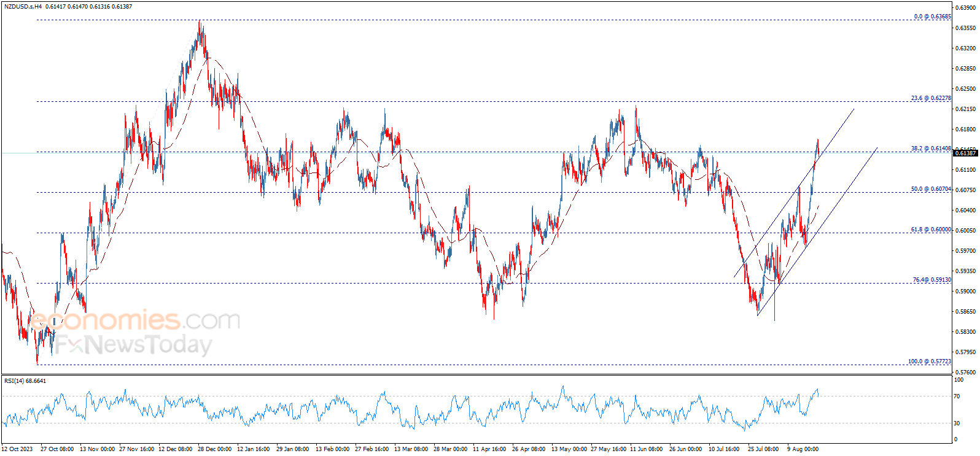Select price axis value 0.62150

point(965,109)
